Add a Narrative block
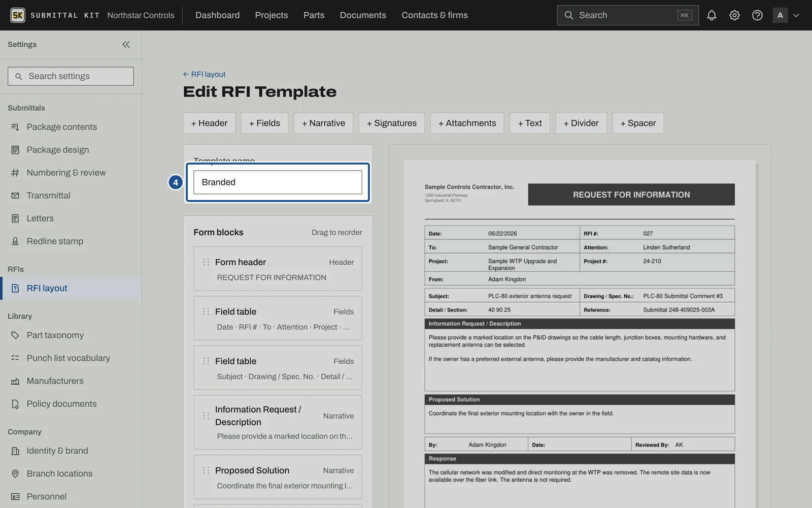Screen dimensions: 812x508 323,123
